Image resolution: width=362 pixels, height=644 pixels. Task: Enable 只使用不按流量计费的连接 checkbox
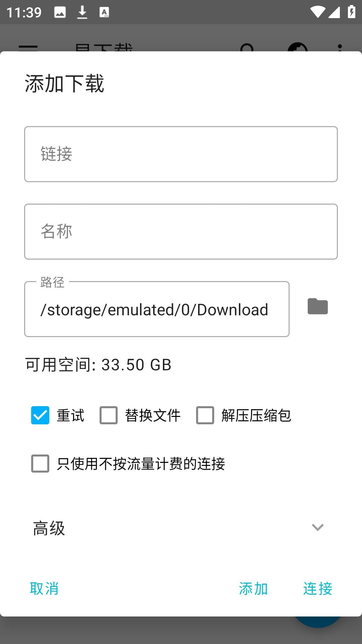[x=40, y=464]
